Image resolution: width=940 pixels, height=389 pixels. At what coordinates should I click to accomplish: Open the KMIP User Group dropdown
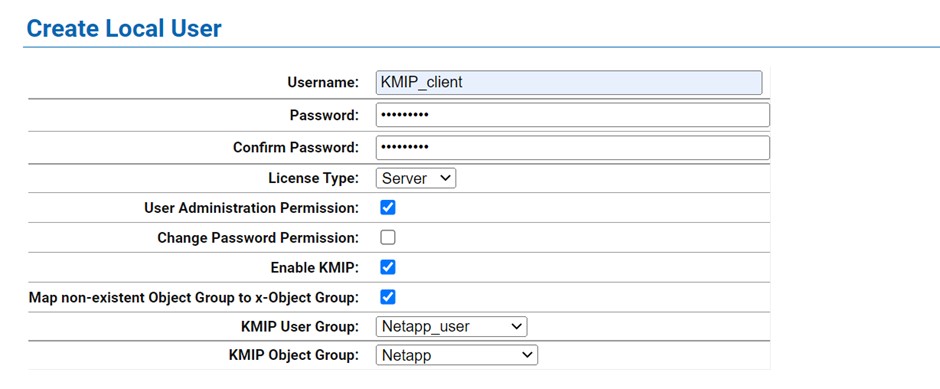coord(451,327)
